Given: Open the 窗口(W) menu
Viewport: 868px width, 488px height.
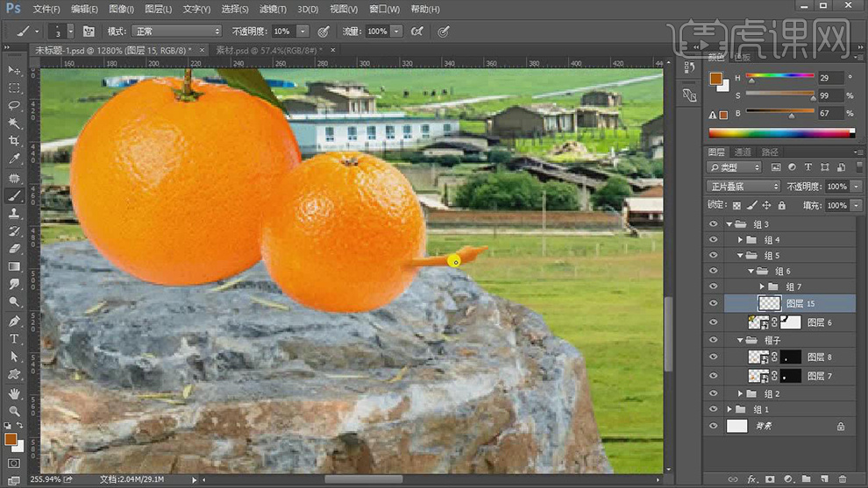Looking at the screenshot, I should [384, 9].
